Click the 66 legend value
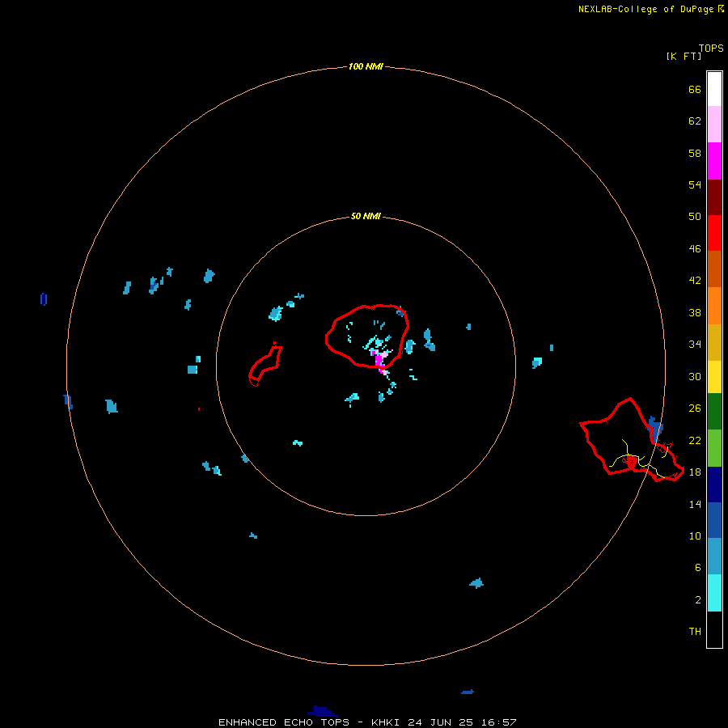Image resolution: width=728 pixels, height=728 pixels. (695, 89)
